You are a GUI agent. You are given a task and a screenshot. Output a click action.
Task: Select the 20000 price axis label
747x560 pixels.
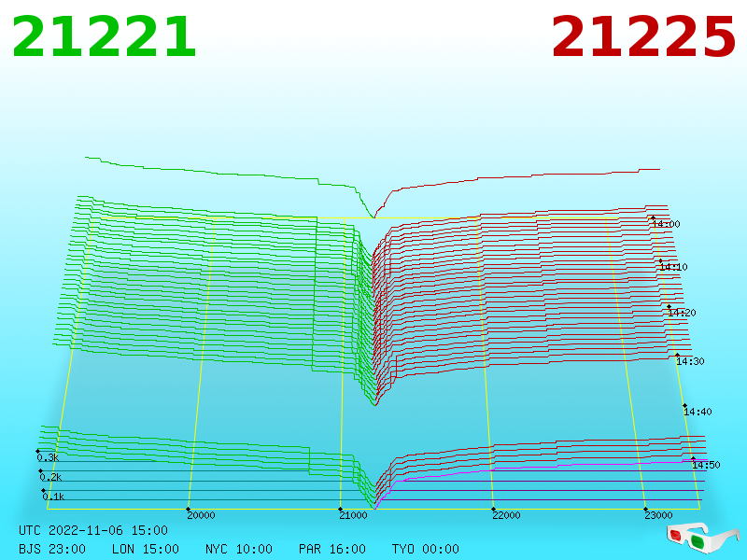click(x=201, y=515)
